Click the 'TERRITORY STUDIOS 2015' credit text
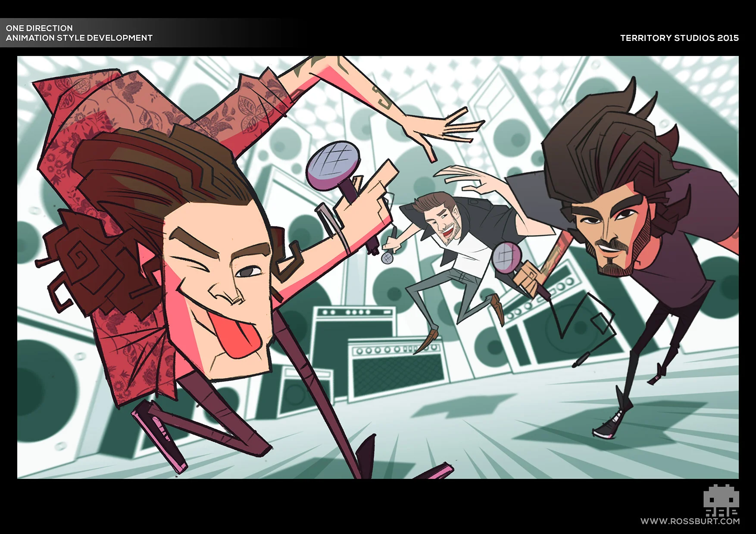Image resolution: width=756 pixels, height=534 pixels. (x=679, y=38)
